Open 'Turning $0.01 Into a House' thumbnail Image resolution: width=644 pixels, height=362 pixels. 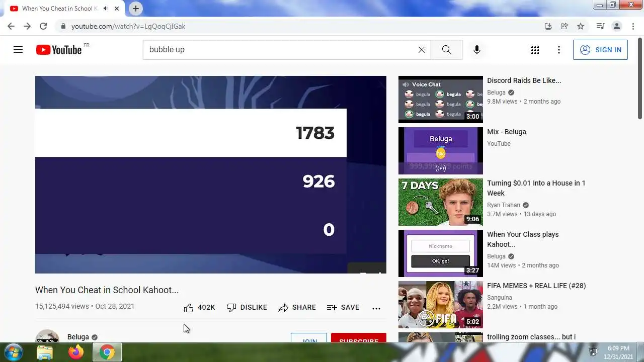click(441, 202)
